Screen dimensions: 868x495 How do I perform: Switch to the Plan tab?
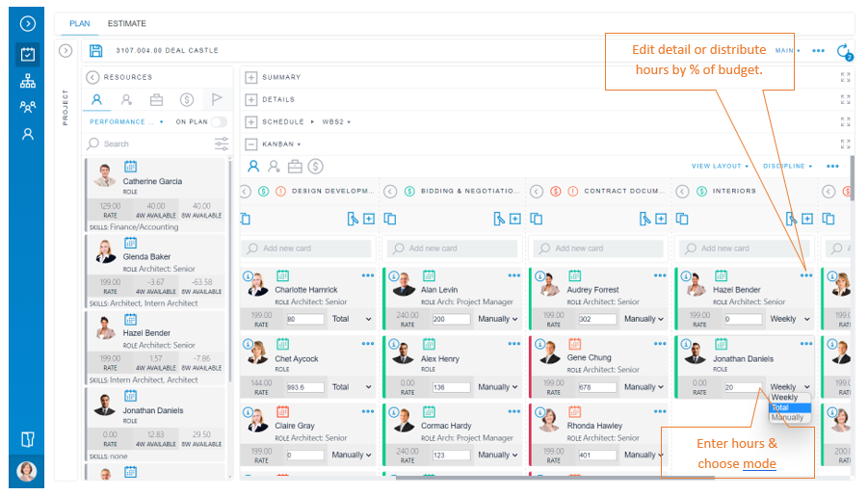click(x=79, y=23)
